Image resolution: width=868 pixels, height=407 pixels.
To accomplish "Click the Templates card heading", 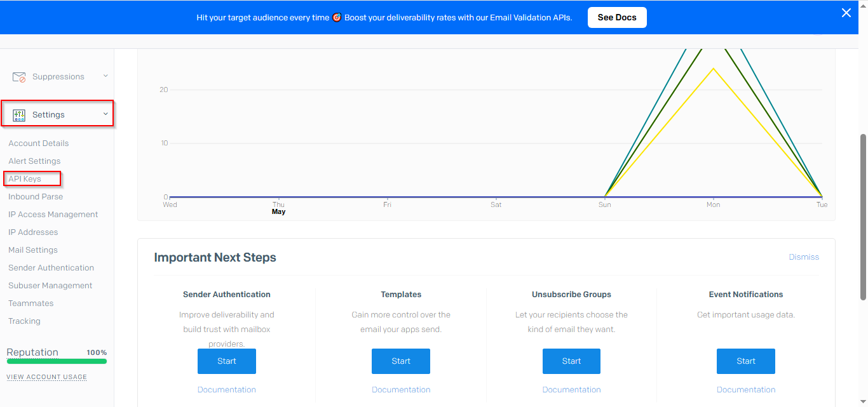I will click(401, 295).
